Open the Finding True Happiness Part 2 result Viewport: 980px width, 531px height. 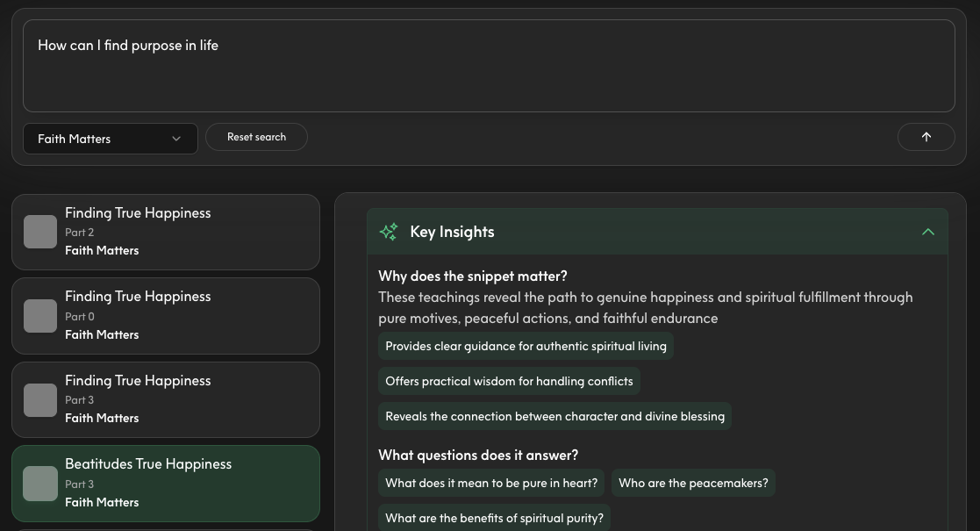click(166, 232)
